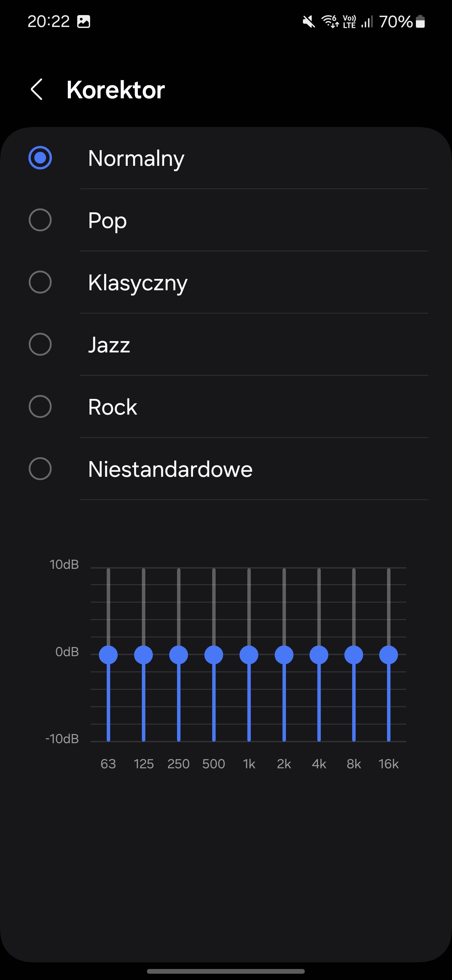Tap the Wi-Fi icon in status bar

click(330, 22)
